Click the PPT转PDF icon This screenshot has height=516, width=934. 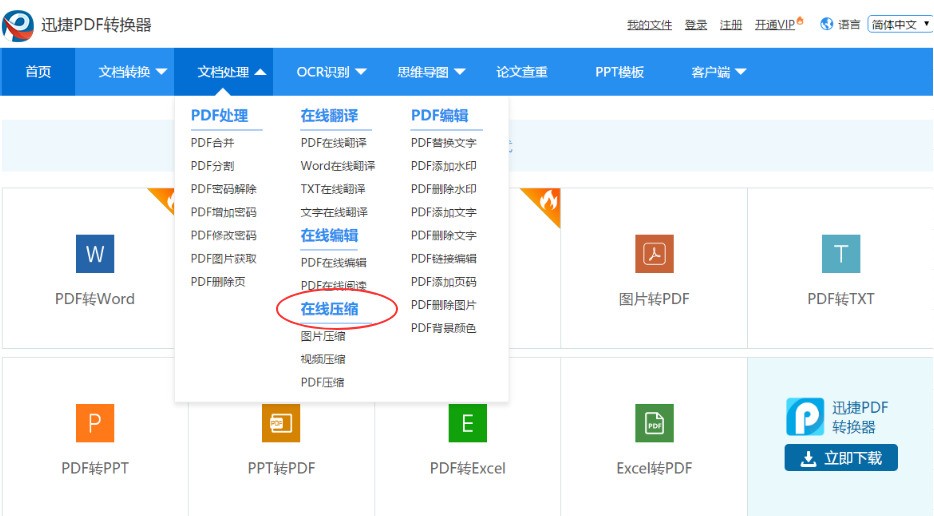(281, 423)
